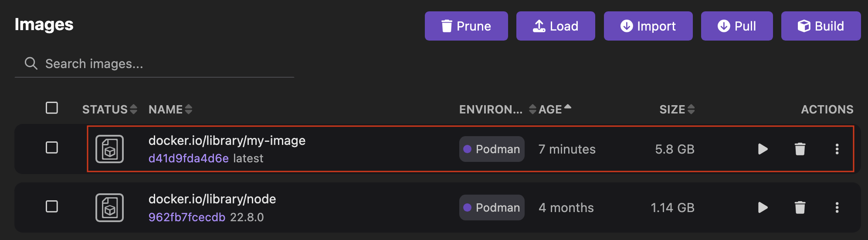Open image d41d9fda4d6e details link
Viewport: 868px width, 240px height.
[188, 158]
